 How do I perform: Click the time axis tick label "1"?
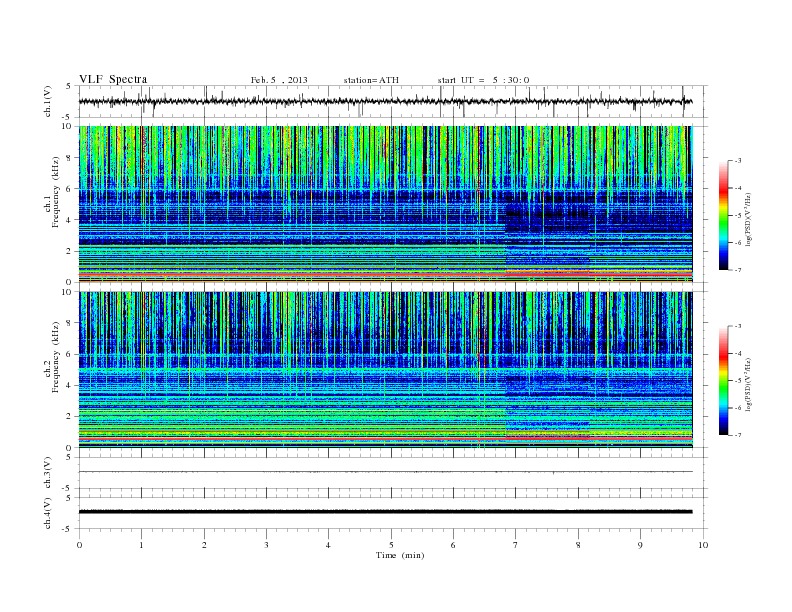(x=141, y=545)
